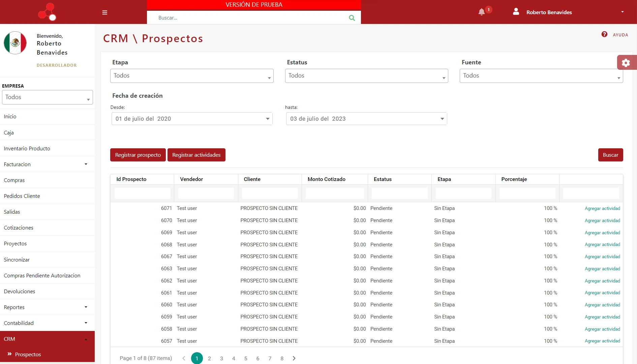Click the Registrar actividades button
This screenshot has width=637, height=364.
pos(196,155)
